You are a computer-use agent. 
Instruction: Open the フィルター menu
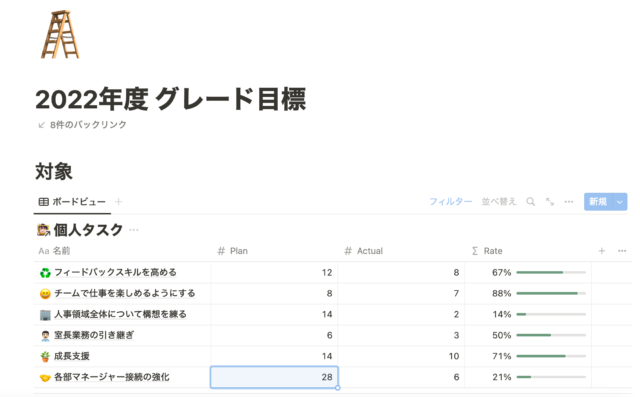pyautogui.click(x=451, y=202)
